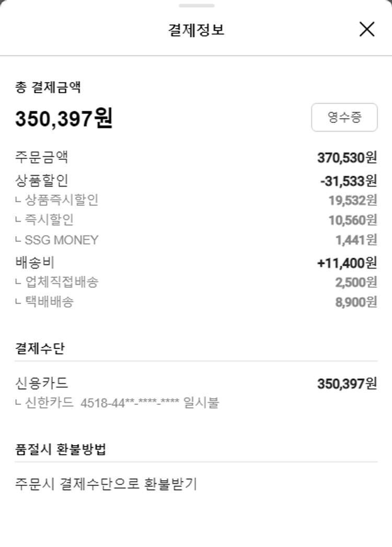Open the 영수증 receipt button
392x547 pixels.
pos(344,117)
